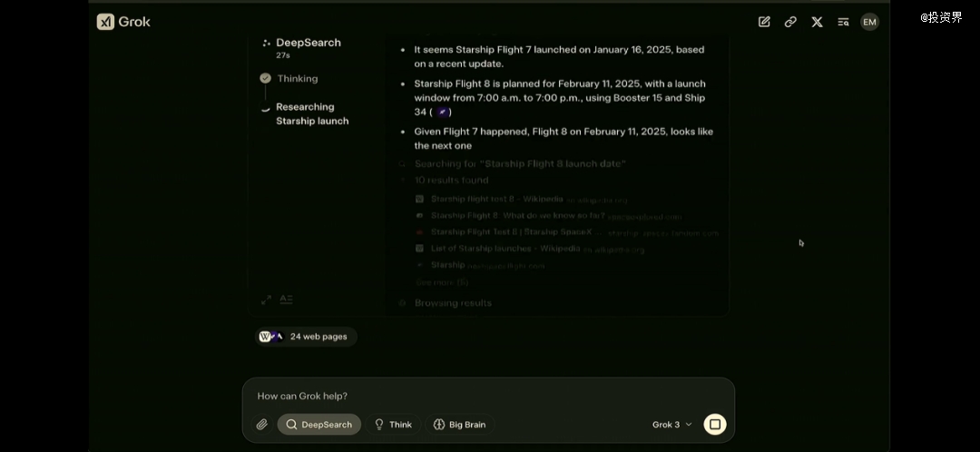Stop generation with the square button

tap(715, 425)
